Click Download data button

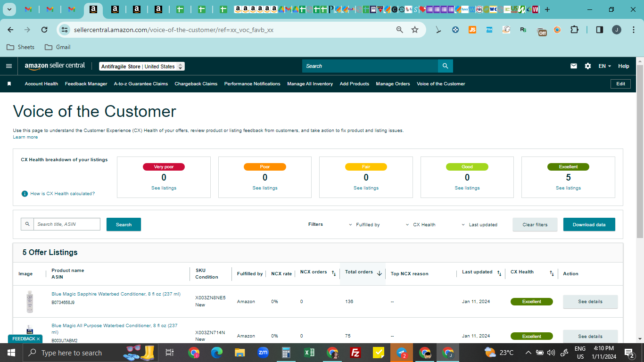589,224
